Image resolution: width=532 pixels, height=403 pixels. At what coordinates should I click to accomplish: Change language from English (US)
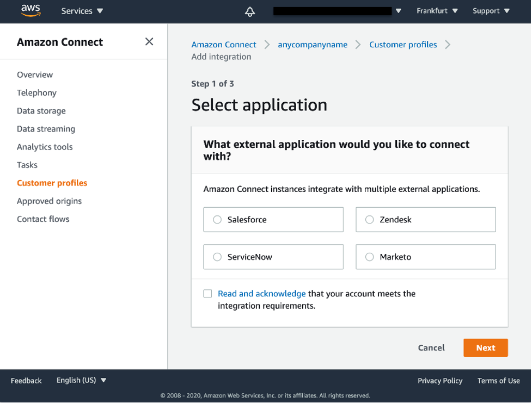click(82, 380)
